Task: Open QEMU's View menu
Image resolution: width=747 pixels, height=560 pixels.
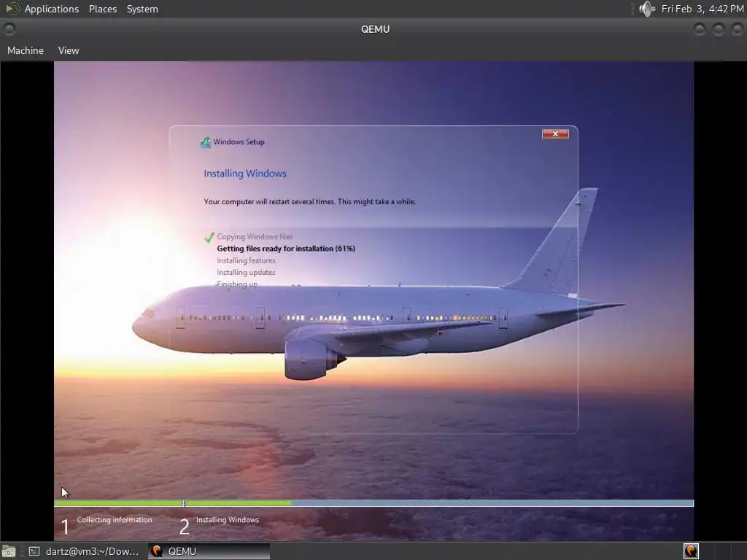Action: pyautogui.click(x=69, y=50)
